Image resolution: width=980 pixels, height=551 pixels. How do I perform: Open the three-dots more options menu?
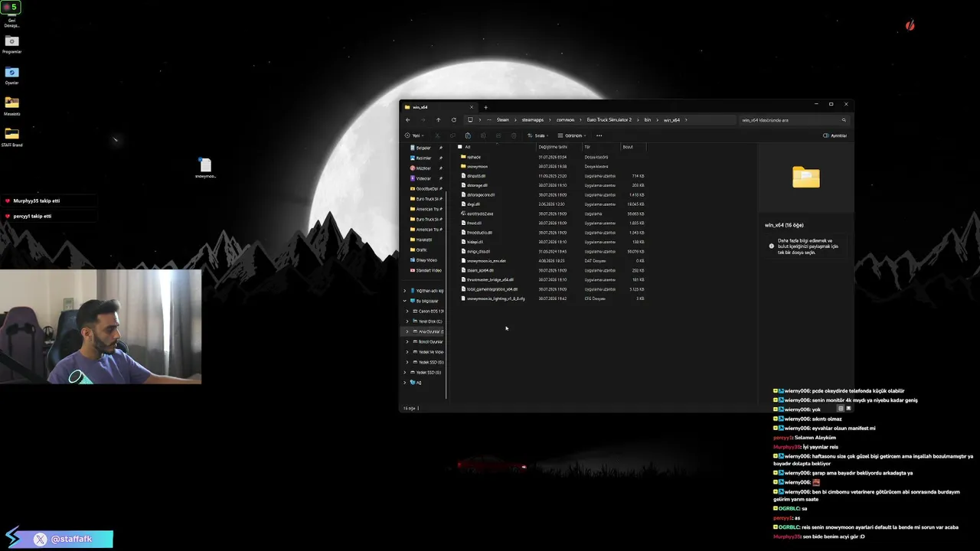pos(599,135)
